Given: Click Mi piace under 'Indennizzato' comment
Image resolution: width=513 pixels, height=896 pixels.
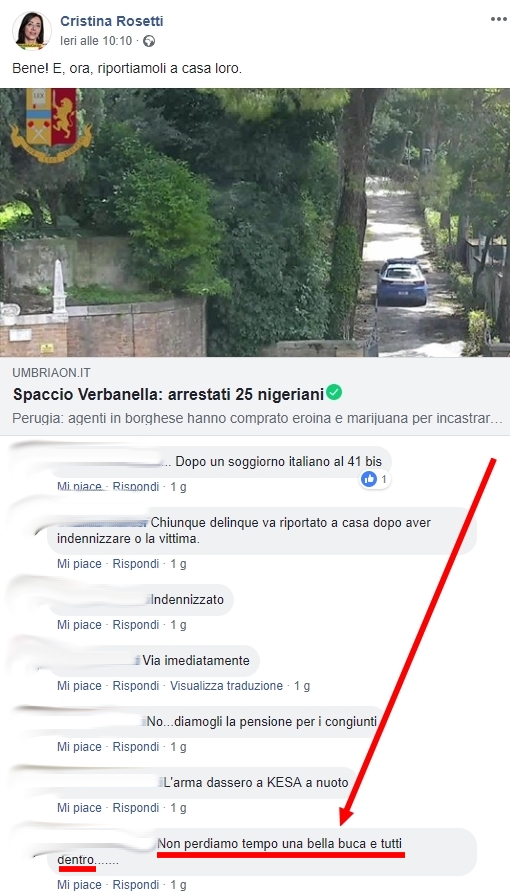Looking at the screenshot, I should [x=79, y=625].
